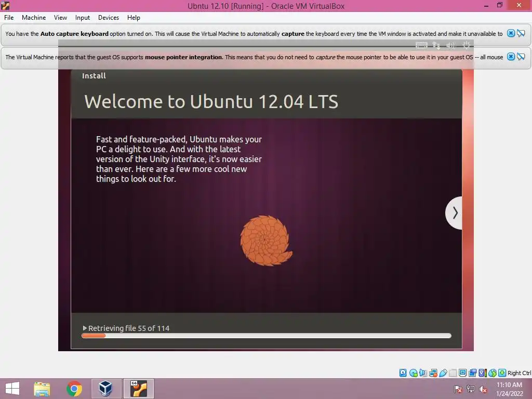This screenshot has width=532, height=399.
Task: Open the View menu
Action: 60,18
